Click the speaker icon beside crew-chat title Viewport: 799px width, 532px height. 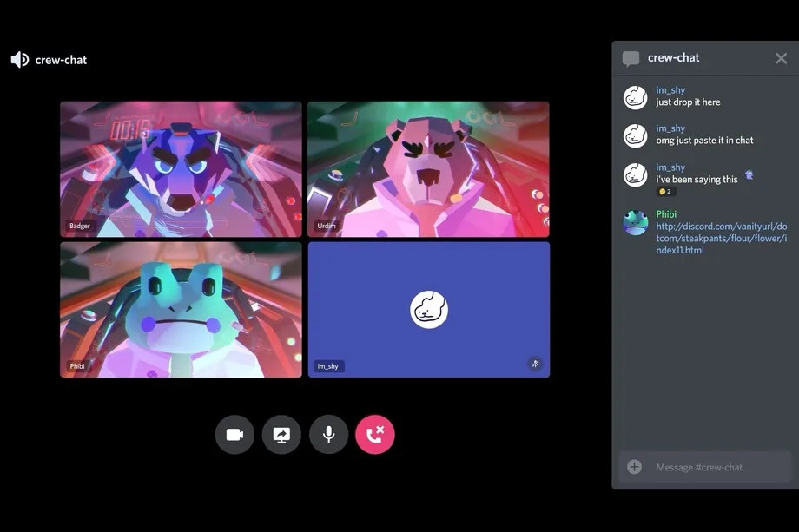pyautogui.click(x=20, y=60)
